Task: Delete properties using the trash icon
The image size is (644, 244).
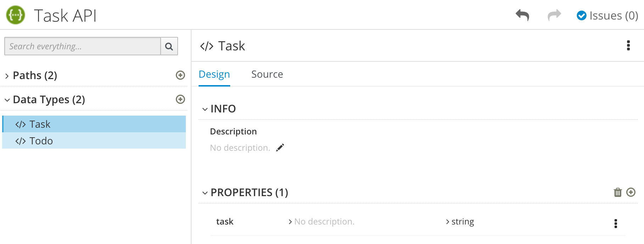Action: (x=618, y=192)
